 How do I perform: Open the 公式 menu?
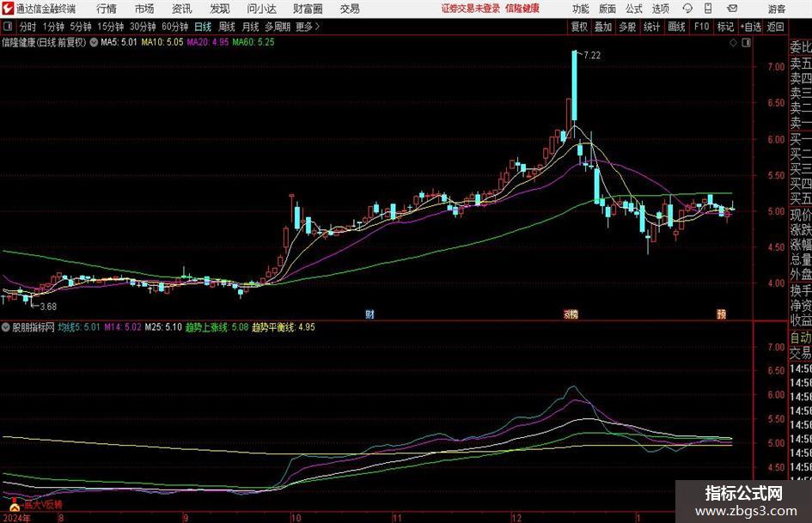click(634, 9)
